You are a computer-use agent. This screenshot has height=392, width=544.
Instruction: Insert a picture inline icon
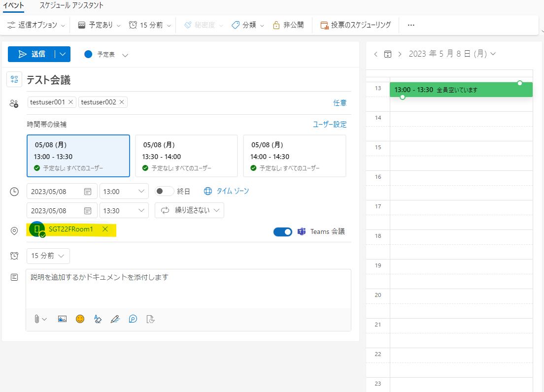62,319
